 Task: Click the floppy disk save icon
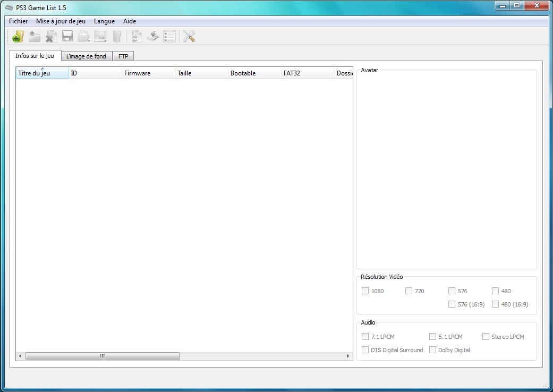(67, 36)
